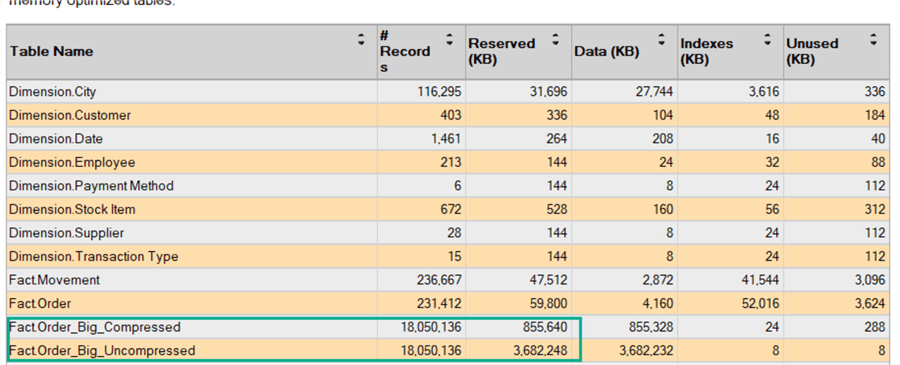Click the 88 unused value
Viewport: 900px width, 365px height.
tap(878, 162)
